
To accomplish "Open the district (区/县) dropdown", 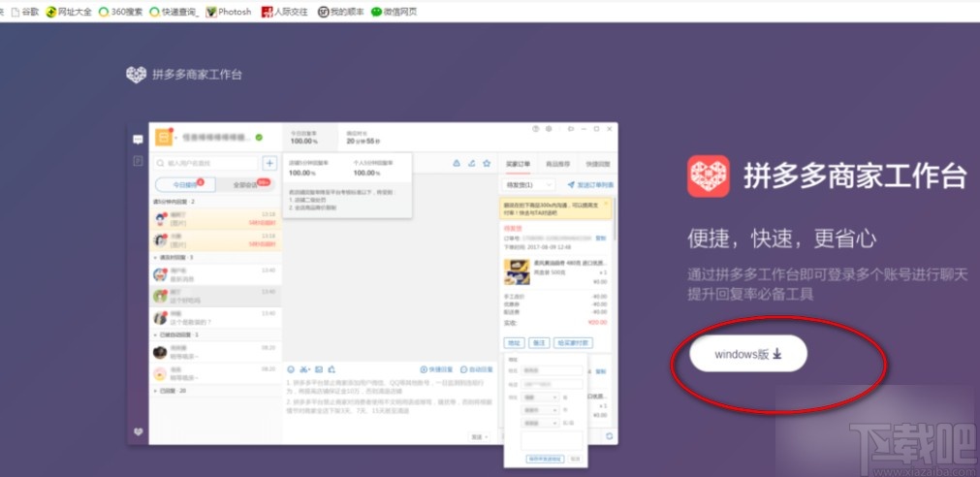I will [x=541, y=424].
